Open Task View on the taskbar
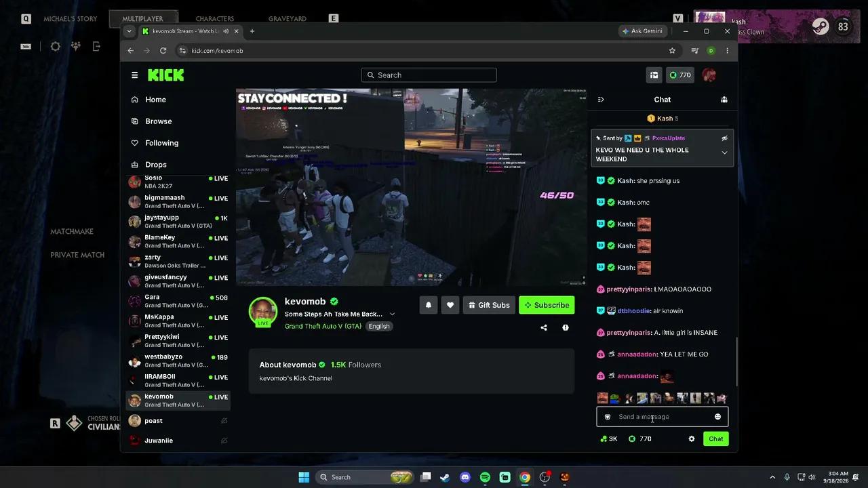The width and height of the screenshot is (868, 488). point(425,477)
